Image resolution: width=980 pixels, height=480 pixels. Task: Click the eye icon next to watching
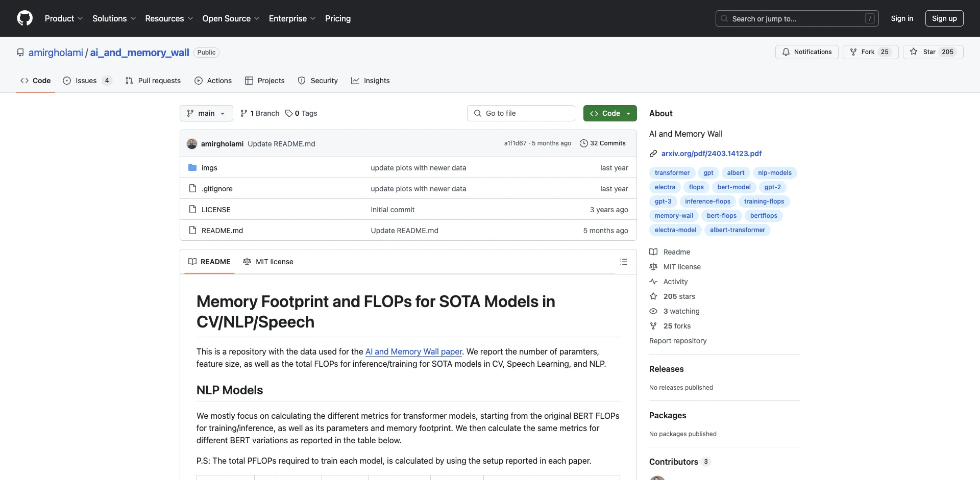click(653, 311)
